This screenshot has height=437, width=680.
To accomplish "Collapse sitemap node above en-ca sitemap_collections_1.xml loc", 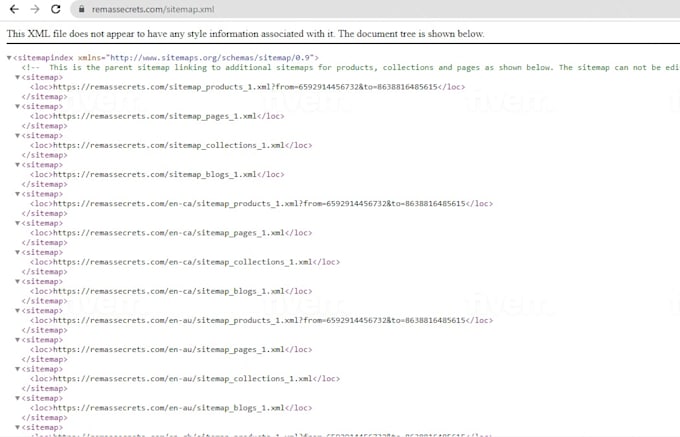I will pyautogui.click(x=17, y=252).
